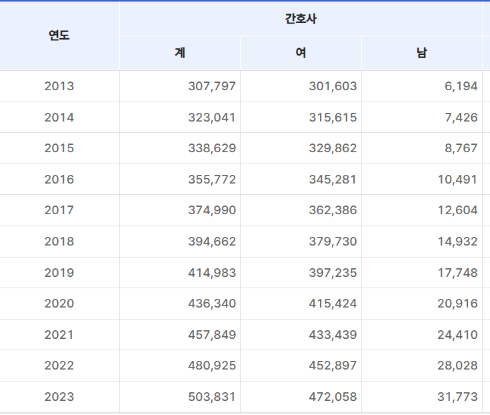Click the 여 column header

coord(301,53)
